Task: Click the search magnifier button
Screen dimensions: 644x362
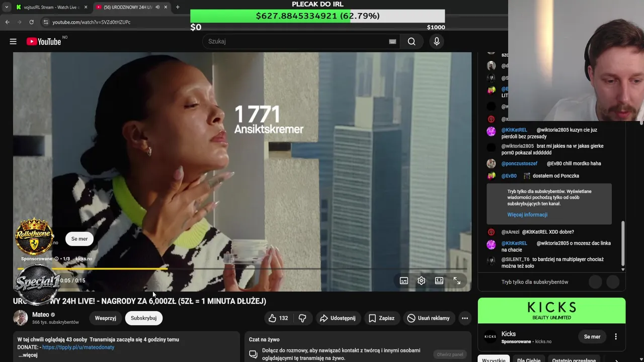Action: tap(412, 42)
